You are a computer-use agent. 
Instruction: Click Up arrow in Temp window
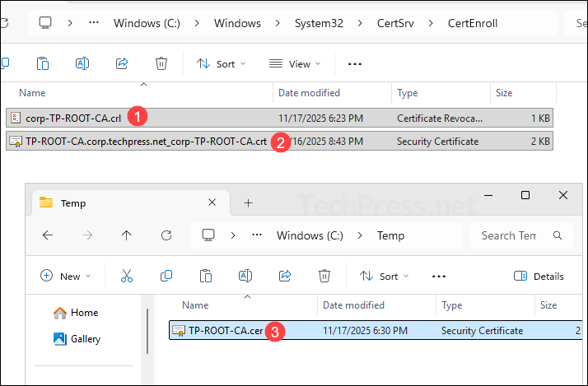click(x=126, y=235)
